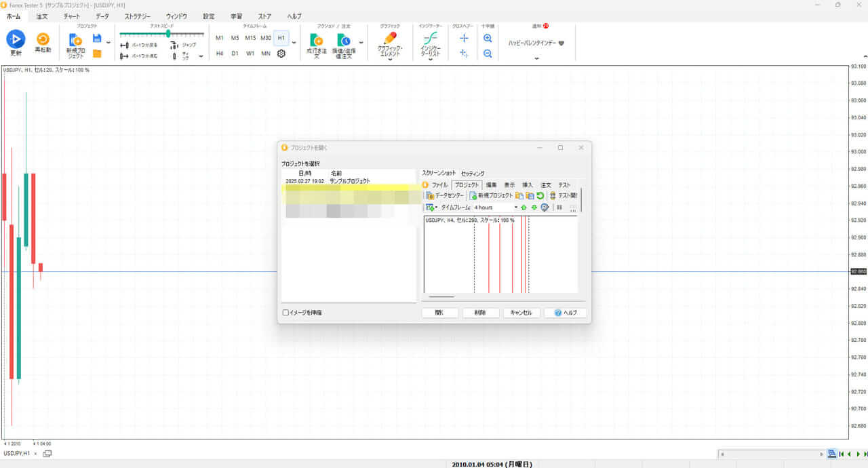Click the ヘルプ help button in dialog
868x468 pixels.
coord(566,313)
